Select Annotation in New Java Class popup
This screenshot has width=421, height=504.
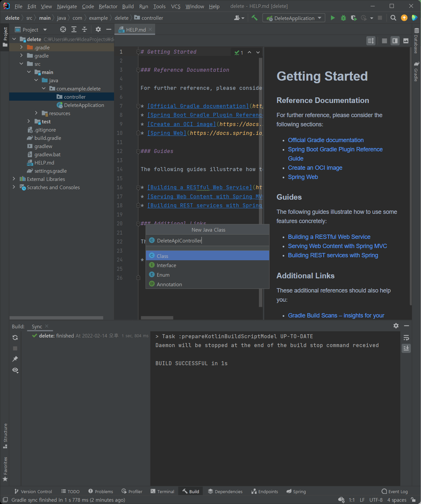[x=207, y=284]
